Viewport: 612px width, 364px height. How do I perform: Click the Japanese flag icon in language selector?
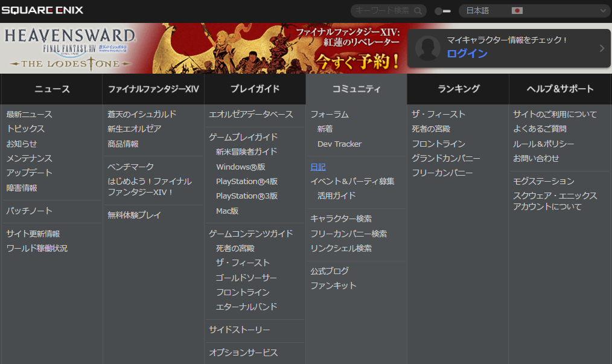coord(516,10)
